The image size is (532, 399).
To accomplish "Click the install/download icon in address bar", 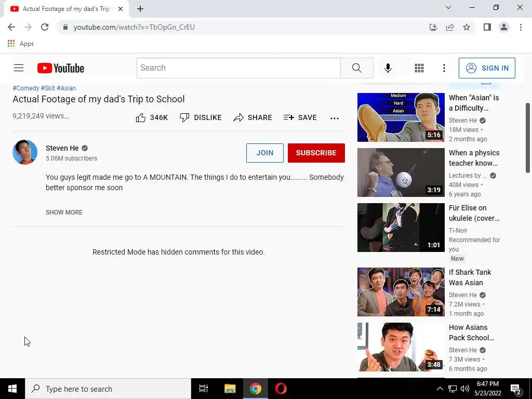I will [433, 27].
